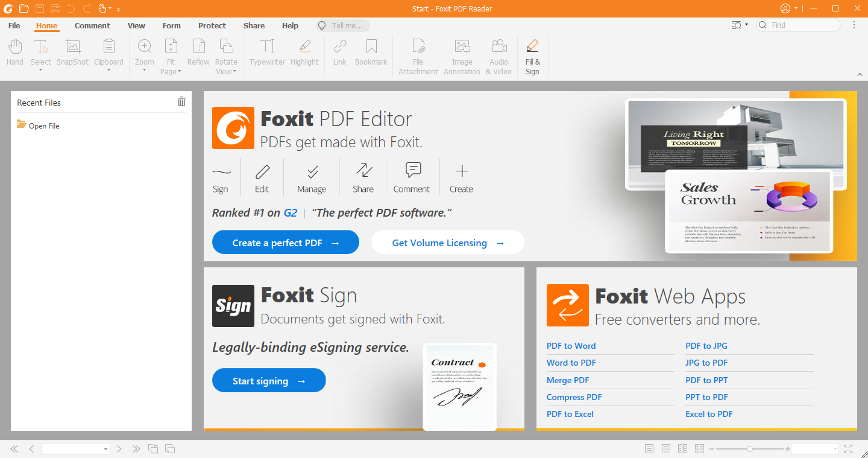
Task: Switch to facing pages view
Action: tap(683, 449)
